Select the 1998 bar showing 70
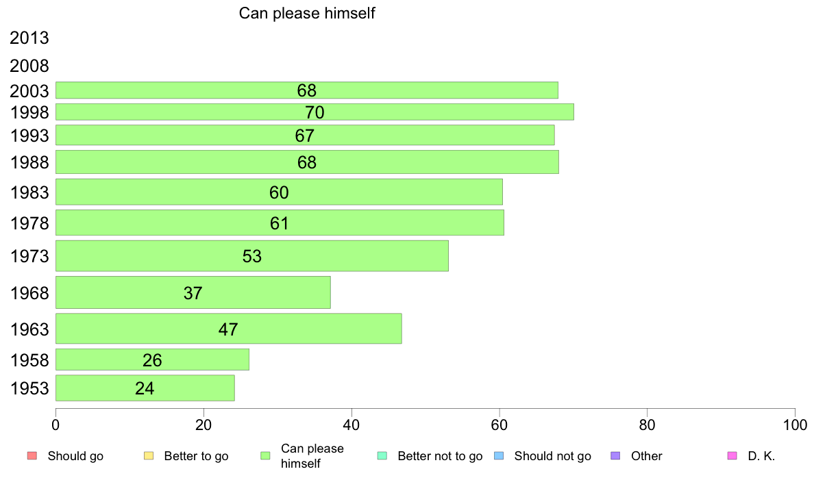The height and width of the screenshot is (504, 814). point(314,112)
